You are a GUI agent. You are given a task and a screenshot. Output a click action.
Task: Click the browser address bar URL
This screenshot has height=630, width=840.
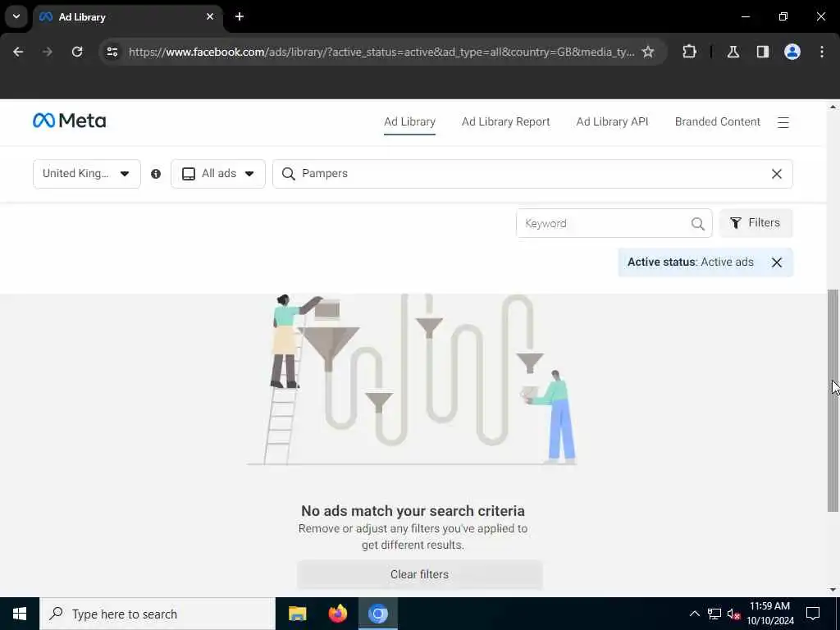[381, 52]
